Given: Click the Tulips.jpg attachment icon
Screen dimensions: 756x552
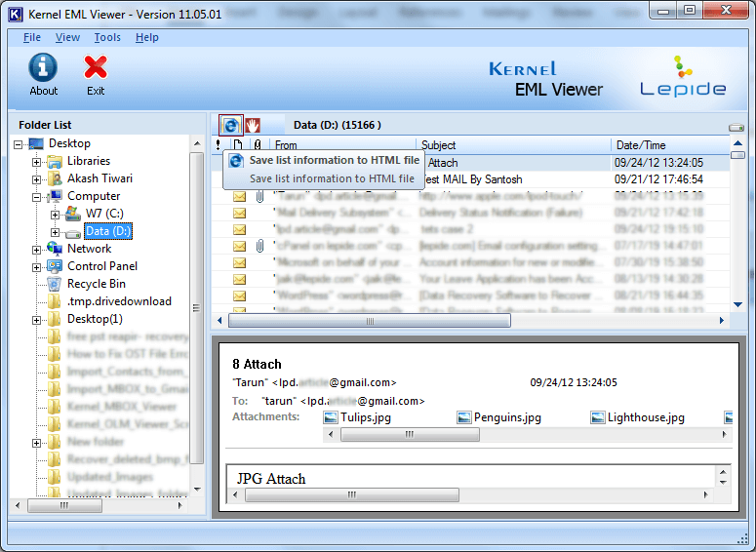Looking at the screenshot, I should point(331,417).
